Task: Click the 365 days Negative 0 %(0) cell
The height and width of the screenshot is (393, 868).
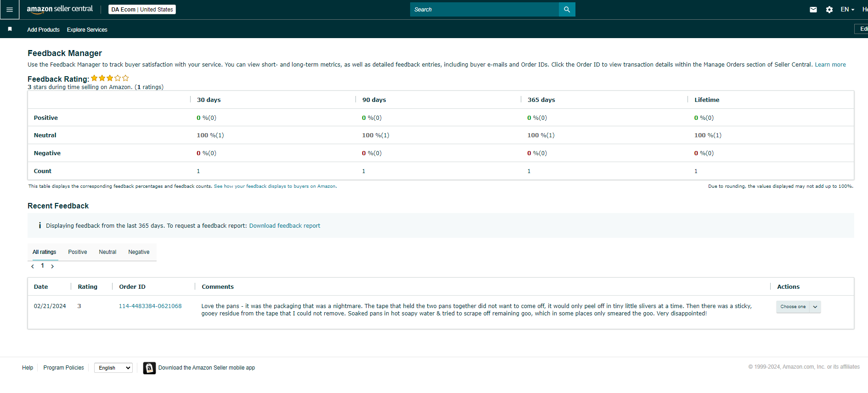Action: pos(537,153)
